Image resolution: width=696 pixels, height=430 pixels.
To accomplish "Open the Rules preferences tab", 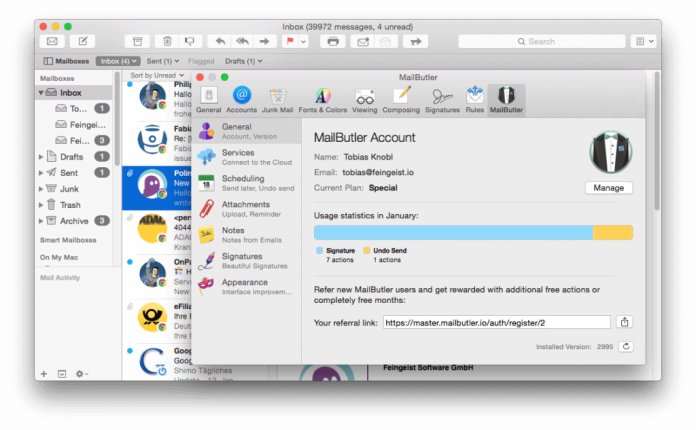I will coord(475,100).
